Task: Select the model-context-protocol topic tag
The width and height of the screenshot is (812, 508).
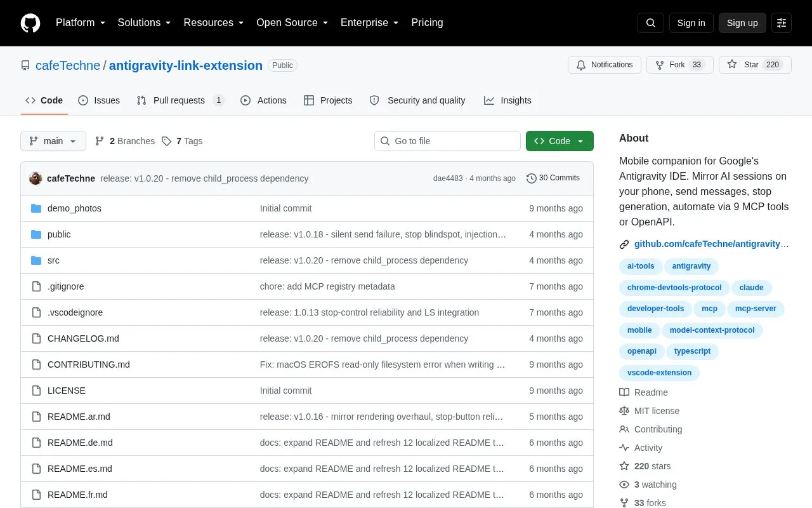Action: 712,330
